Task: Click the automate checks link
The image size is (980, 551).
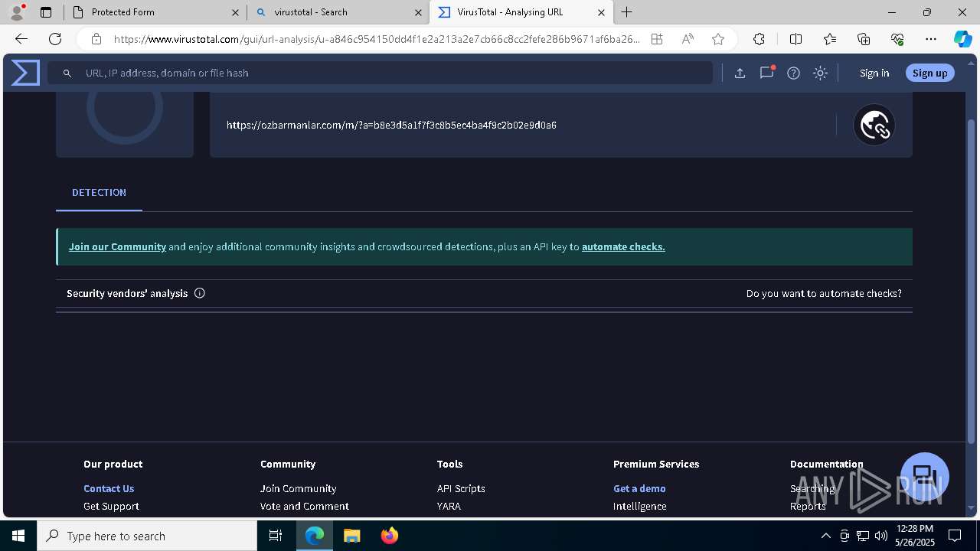Action: 623,246
